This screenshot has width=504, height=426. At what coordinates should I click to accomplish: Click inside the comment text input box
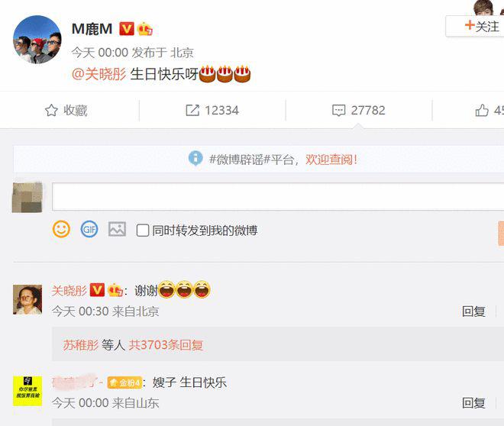tap(278, 197)
